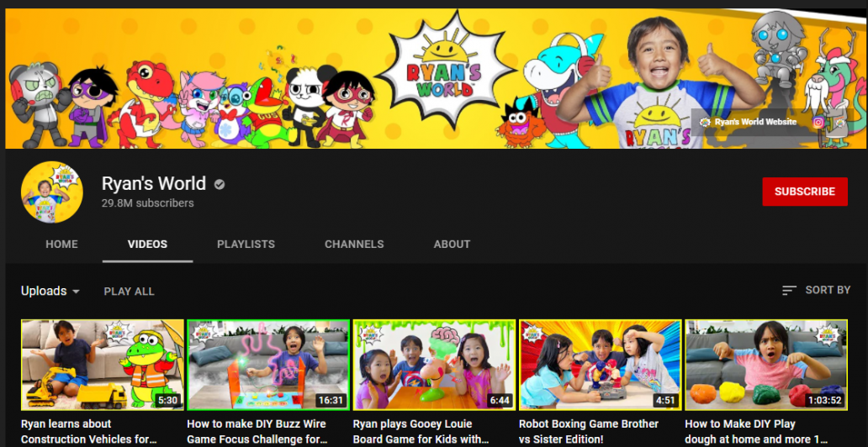Open the DIY Buzz Wire Game thumbnail
This screenshot has height=447, width=868.
pyautogui.click(x=268, y=365)
